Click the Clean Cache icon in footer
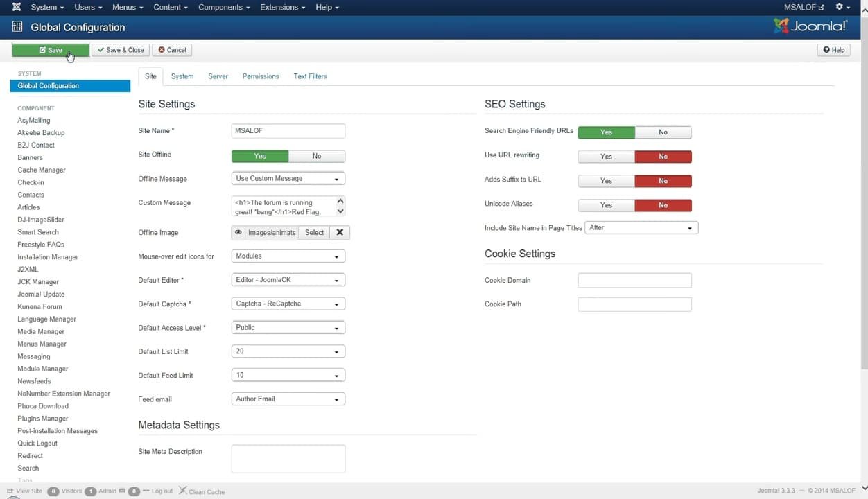The image size is (868, 499). point(183,491)
